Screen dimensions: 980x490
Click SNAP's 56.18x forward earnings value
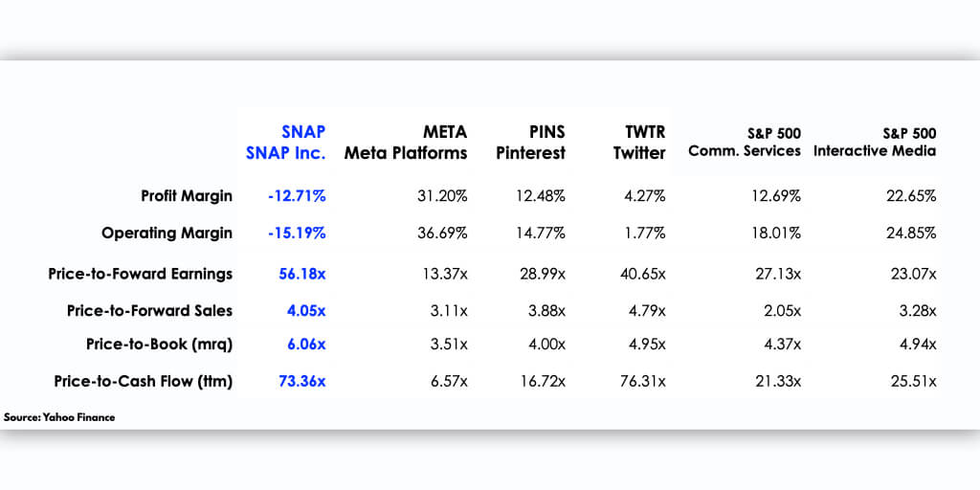[302, 274]
